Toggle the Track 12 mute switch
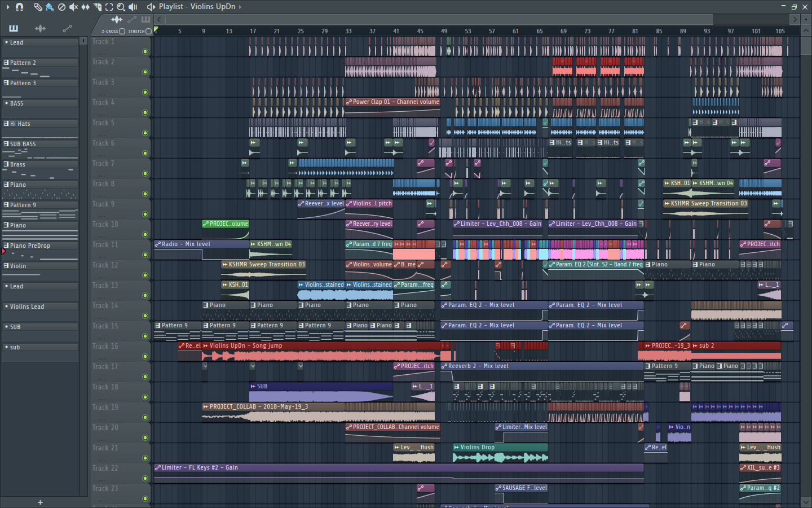This screenshot has width=812, height=508. pyautogui.click(x=145, y=275)
